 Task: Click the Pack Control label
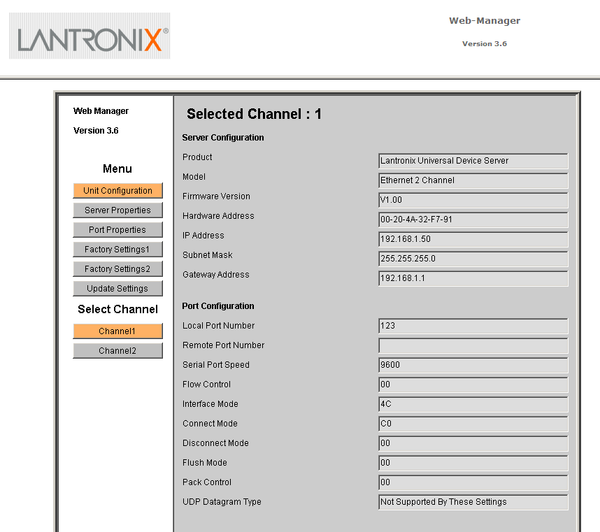[x=207, y=482]
